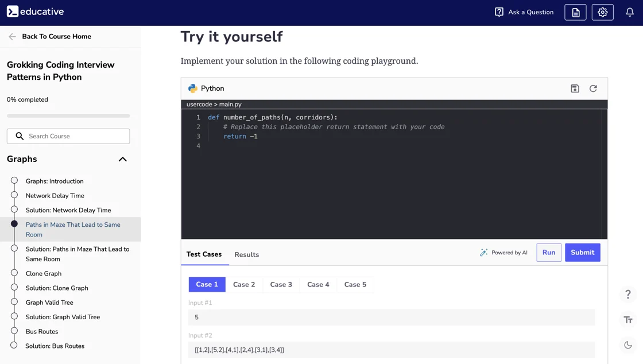Click the Ask a Question icon
The height and width of the screenshot is (364, 643).
click(499, 12)
